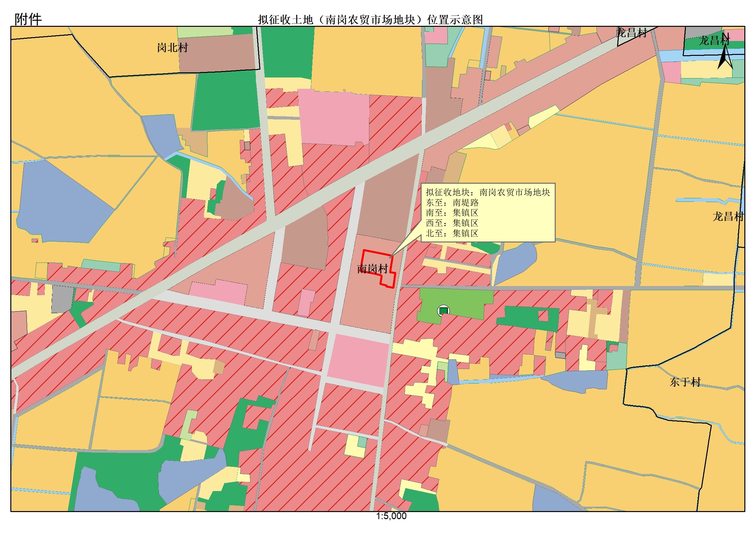
Task: Click the 1:5,000 scale text
Action: tap(391, 516)
